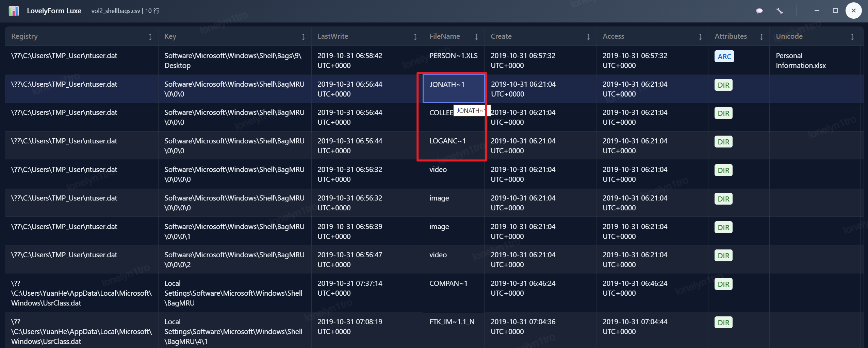Click the Personal Information.xlsx Unicode cell

[800, 60]
